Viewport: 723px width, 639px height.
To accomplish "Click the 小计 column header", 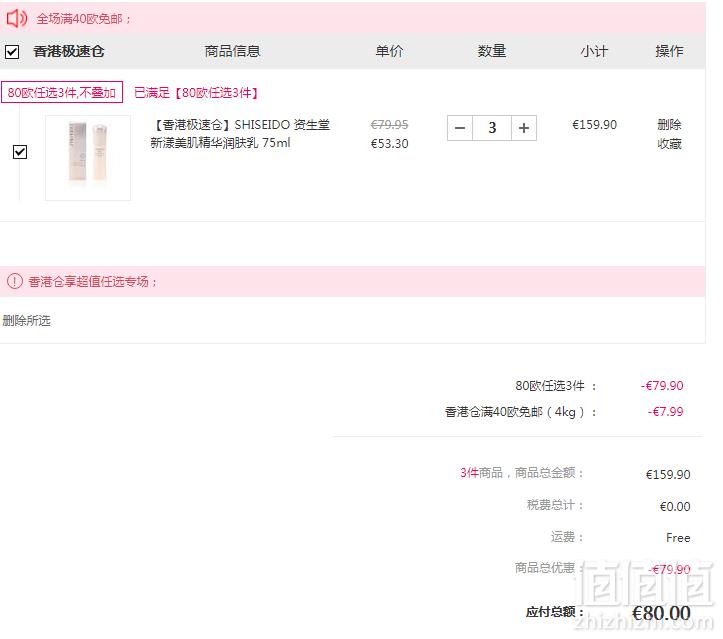I will tap(594, 51).
